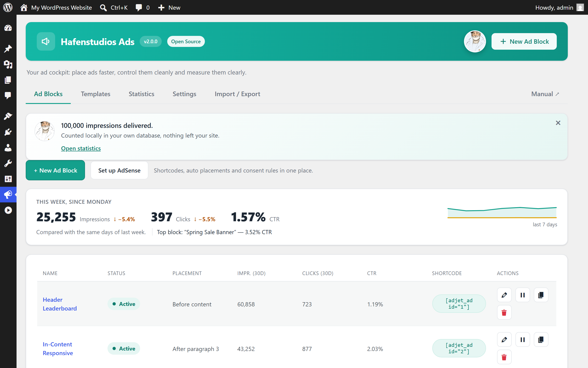Open the In-Content Responsive ad block
The width and height of the screenshot is (588, 368).
58,348
